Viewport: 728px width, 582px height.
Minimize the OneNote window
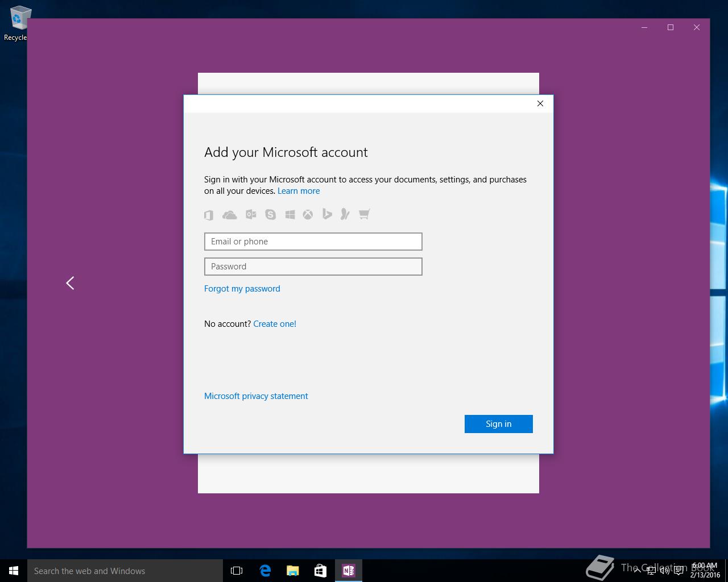click(x=644, y=27)
